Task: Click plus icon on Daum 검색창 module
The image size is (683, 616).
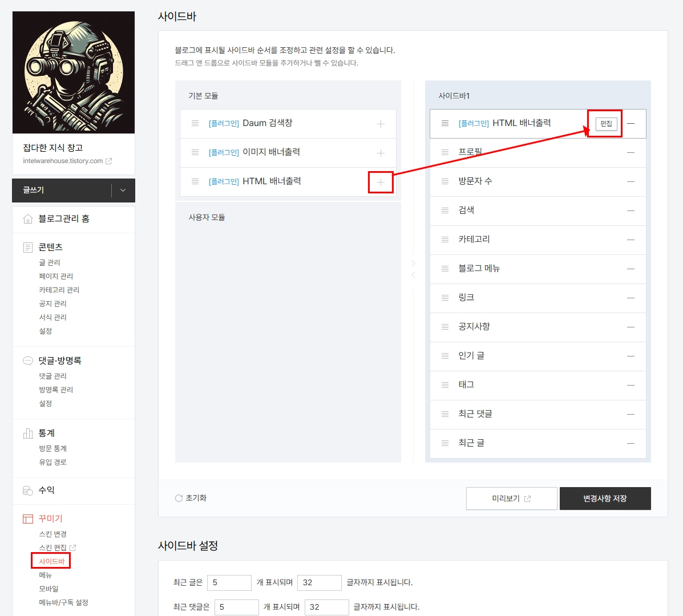Action: point(381,123)
